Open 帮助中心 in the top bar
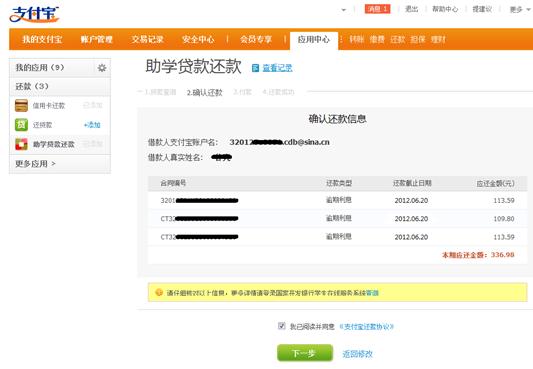This screenshot has height=369, width=533. [x=445, y=9]
